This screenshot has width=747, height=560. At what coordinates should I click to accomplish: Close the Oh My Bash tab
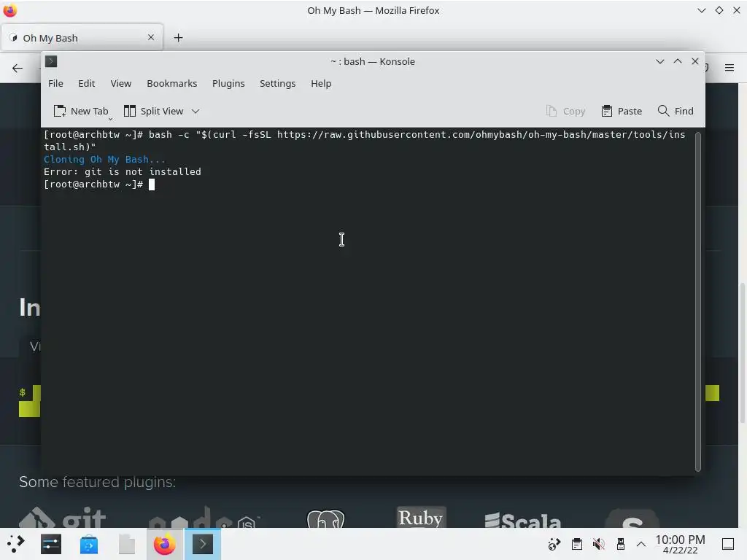pos(151,37)
